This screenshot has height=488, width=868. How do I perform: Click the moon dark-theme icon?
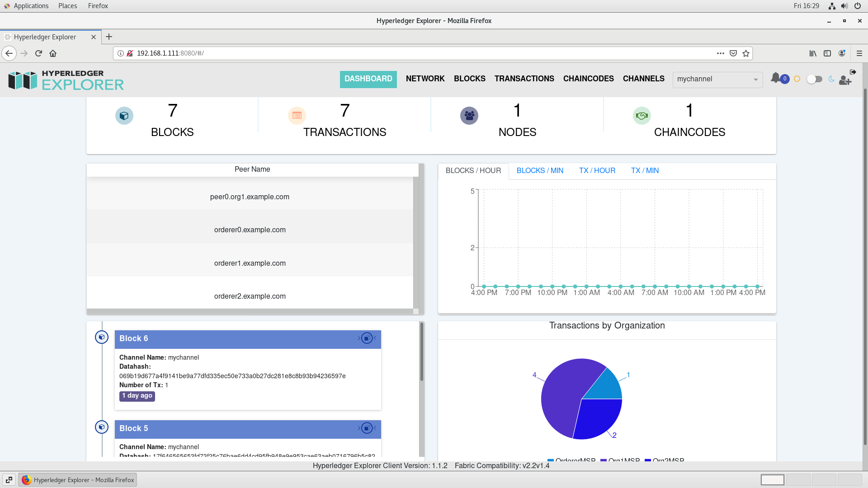[x=831, y=79]
